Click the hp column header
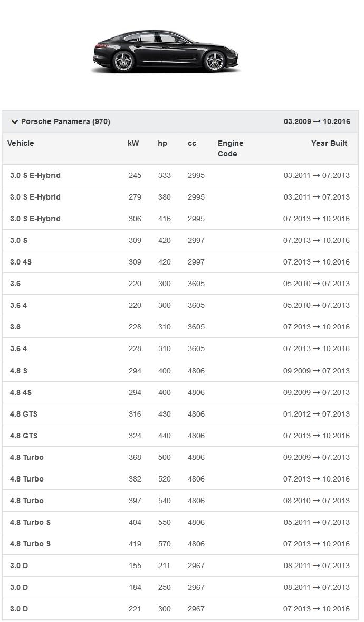The height and width of the screenshot is (622, 364). (162, 143)
